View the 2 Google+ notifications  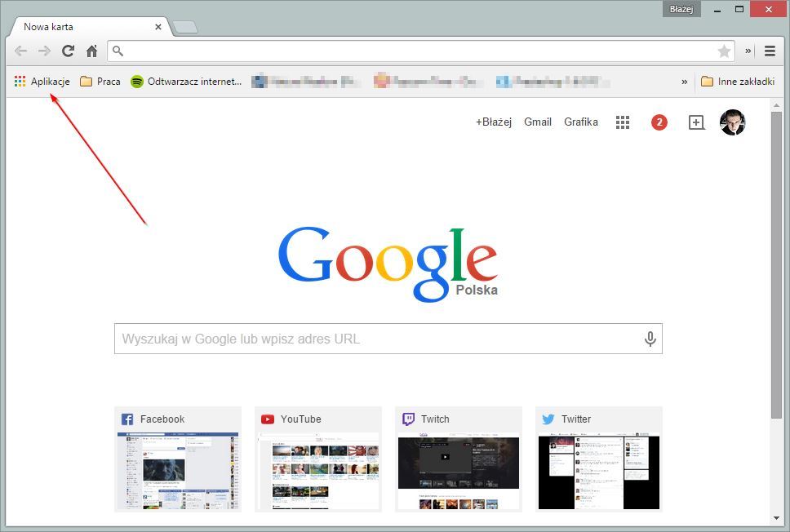tap(659, 122)
